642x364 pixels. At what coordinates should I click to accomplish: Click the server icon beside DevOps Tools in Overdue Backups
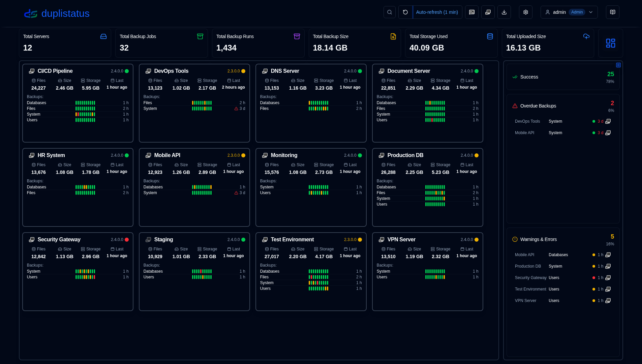click(x=608, y=121)
